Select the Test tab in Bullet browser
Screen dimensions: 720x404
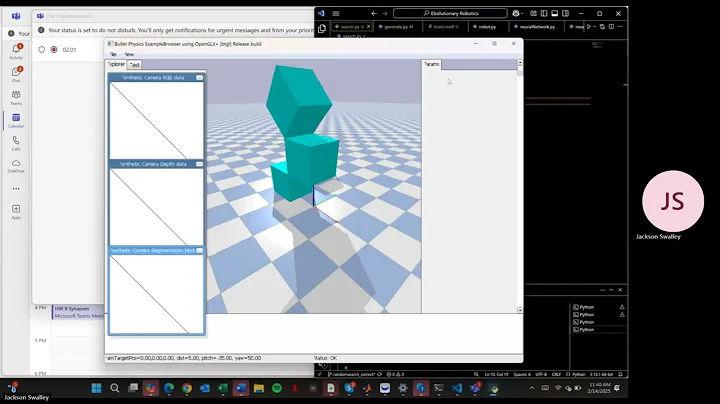(134, 65)
